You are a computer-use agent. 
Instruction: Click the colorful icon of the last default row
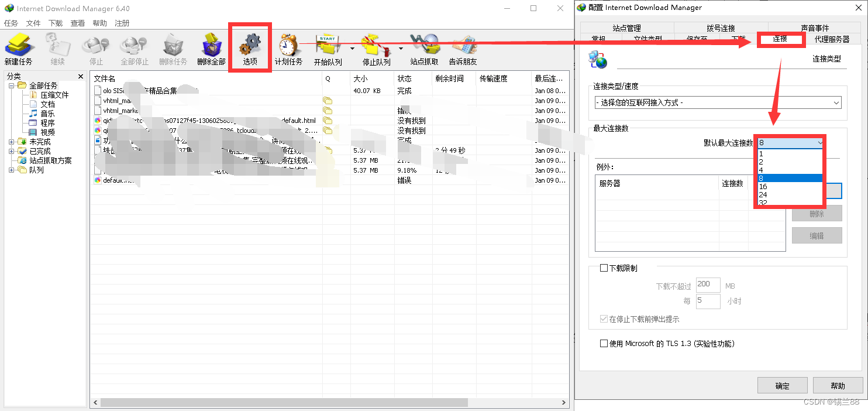click(x=98, y=180)
